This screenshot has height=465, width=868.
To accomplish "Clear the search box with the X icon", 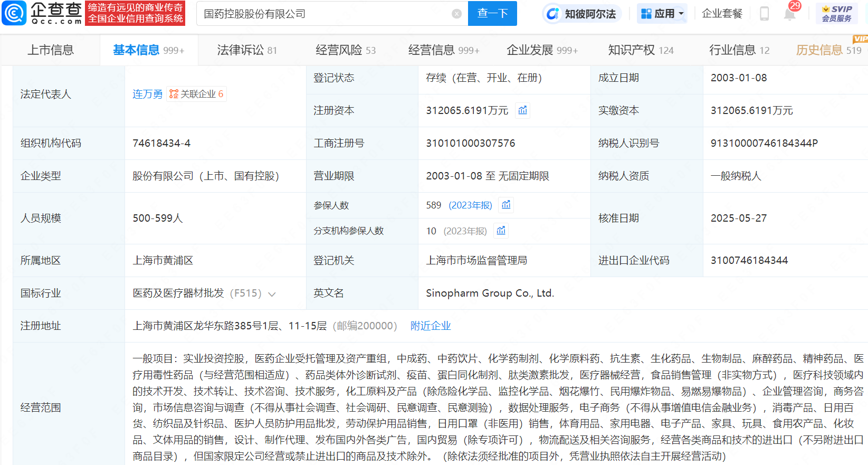I will click(457, 14).
